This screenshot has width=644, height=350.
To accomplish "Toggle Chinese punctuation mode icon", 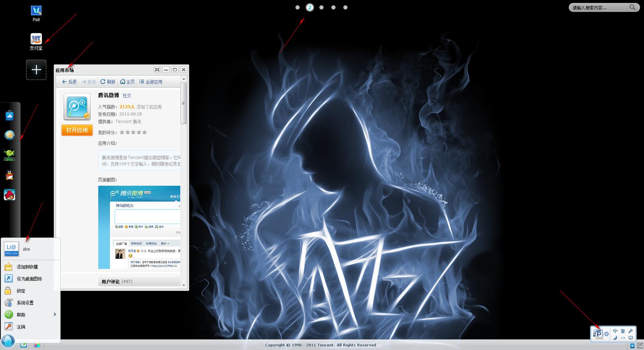I will coord(623,338).
